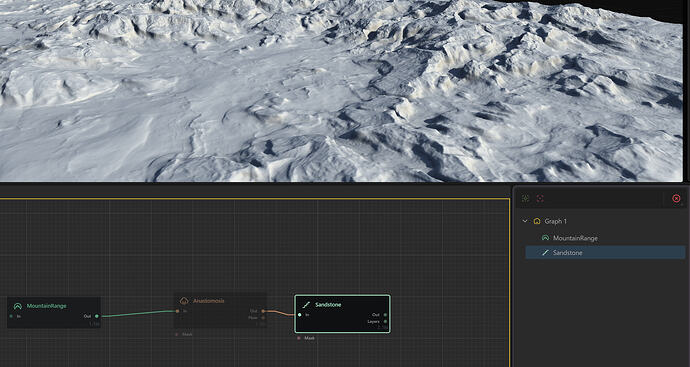
Task: Click the Sandstone node Out port
Action: pos(385,315)
